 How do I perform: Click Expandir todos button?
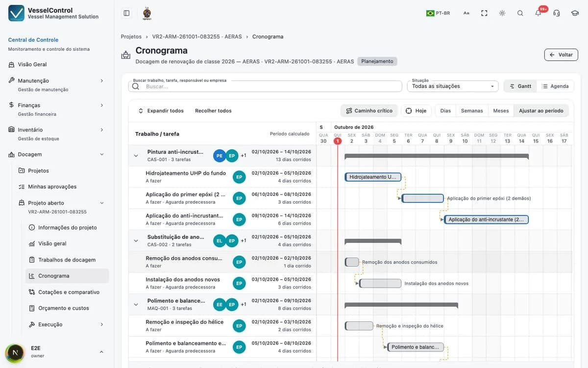(161, 111)
